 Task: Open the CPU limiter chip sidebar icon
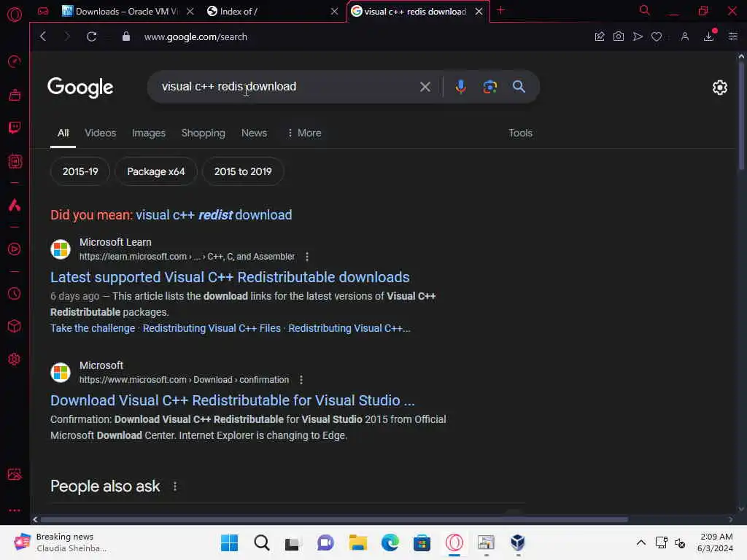(15, 161)
